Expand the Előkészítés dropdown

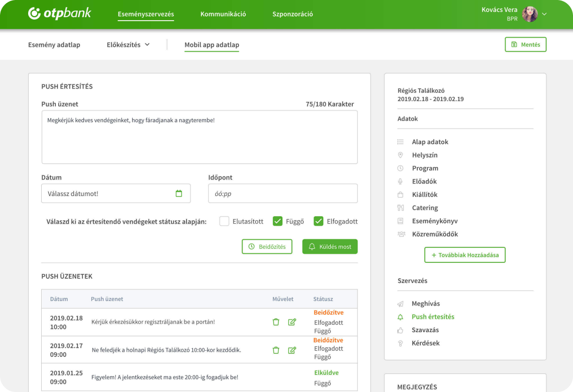pyautogui.click(x=128, y=45)
